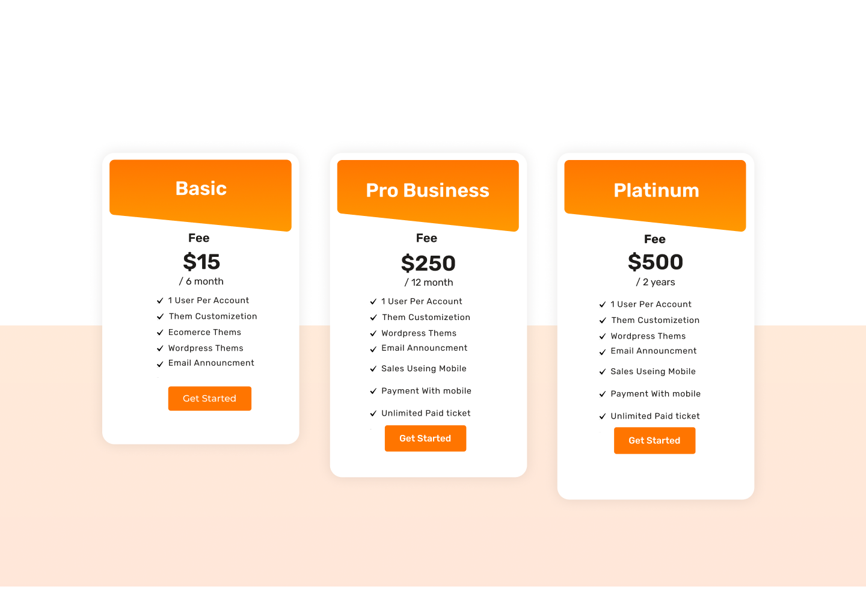This screenshot has height=616, width=866.
Task: Click the Basic plan's 1 User Per Account checkmark
Action: 160,301
